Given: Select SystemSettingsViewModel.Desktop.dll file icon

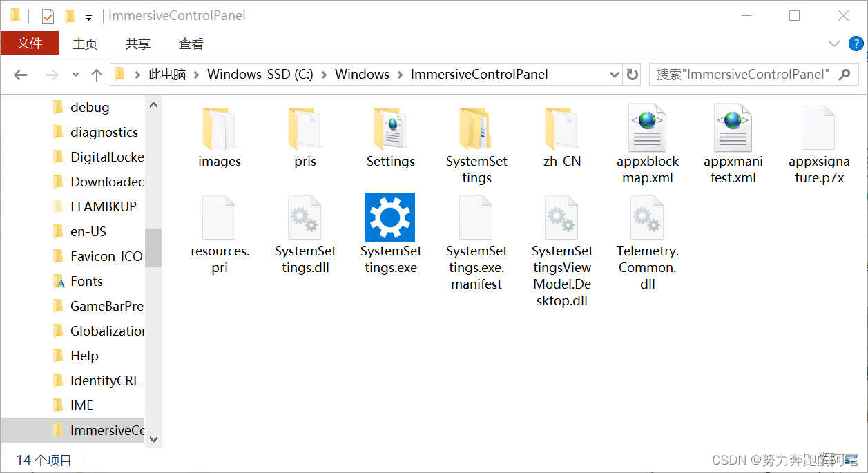Looking at the screenshot, I should 561,218.
